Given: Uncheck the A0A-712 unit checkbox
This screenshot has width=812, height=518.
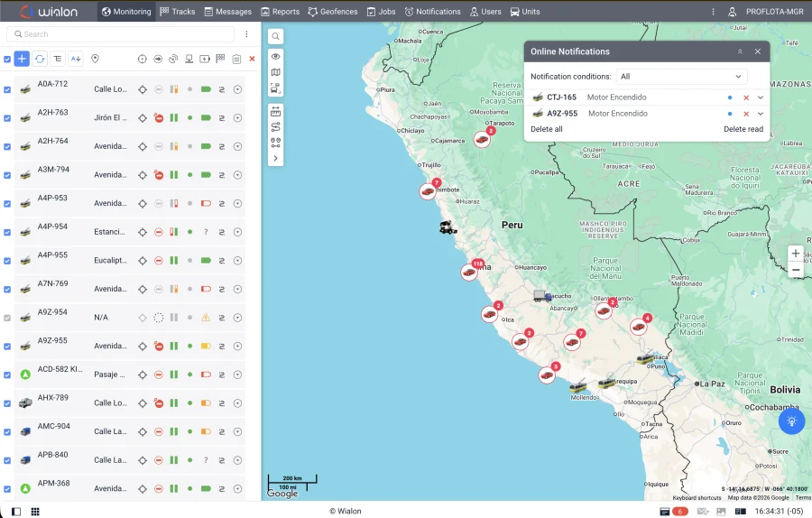Looking at the screenshot, I should tap(7, 89).
